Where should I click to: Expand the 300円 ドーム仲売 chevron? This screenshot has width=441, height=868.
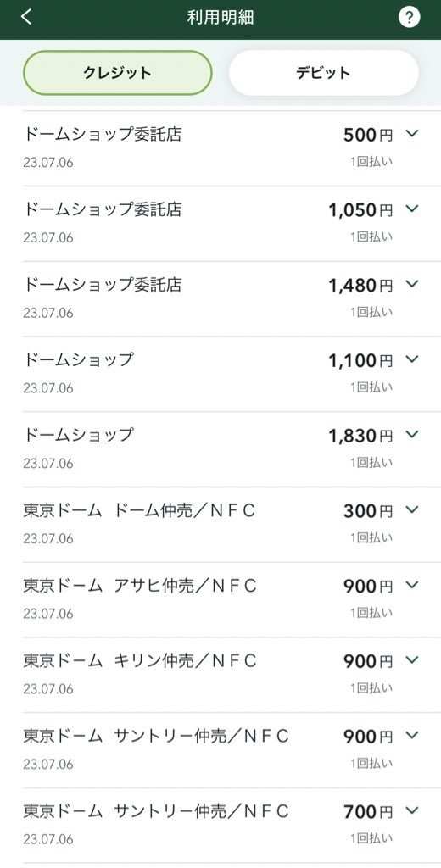[411, 509]
